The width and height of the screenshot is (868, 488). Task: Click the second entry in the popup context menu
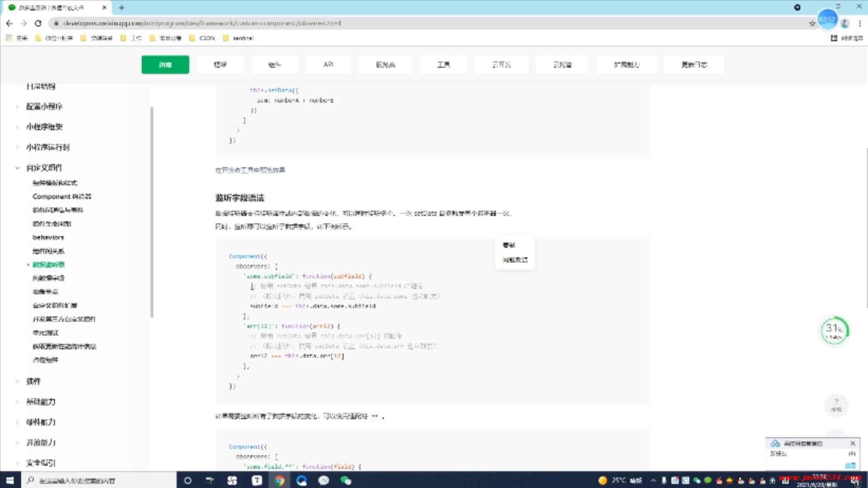[515, 260]
